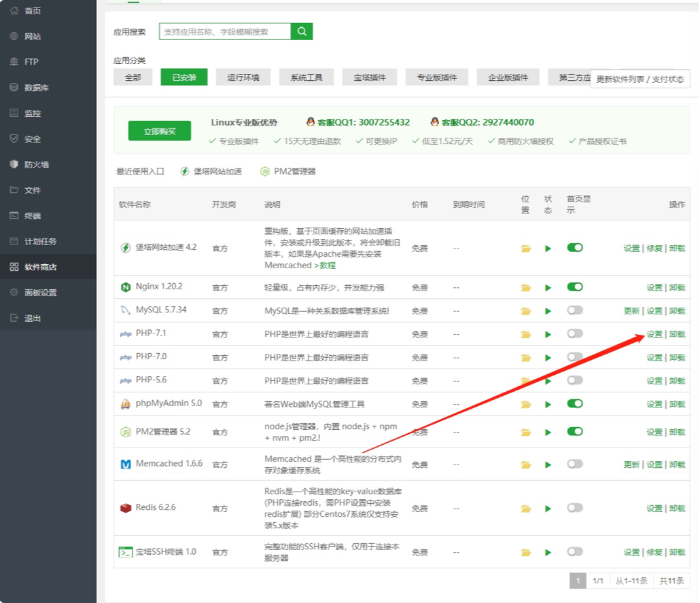Open folder location for MySQL 5.7.34

pyautogui.click(x=526, y=311)
